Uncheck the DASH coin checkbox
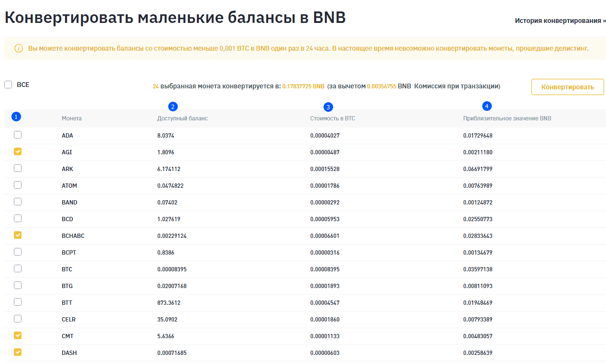 pyautogui.click(x=18, y=353)
